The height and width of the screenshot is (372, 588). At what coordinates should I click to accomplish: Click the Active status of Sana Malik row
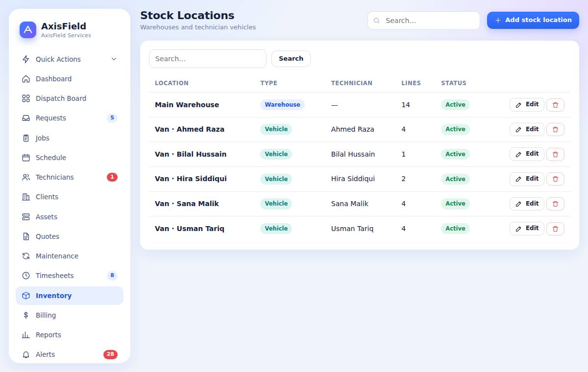tap(455, 204)
